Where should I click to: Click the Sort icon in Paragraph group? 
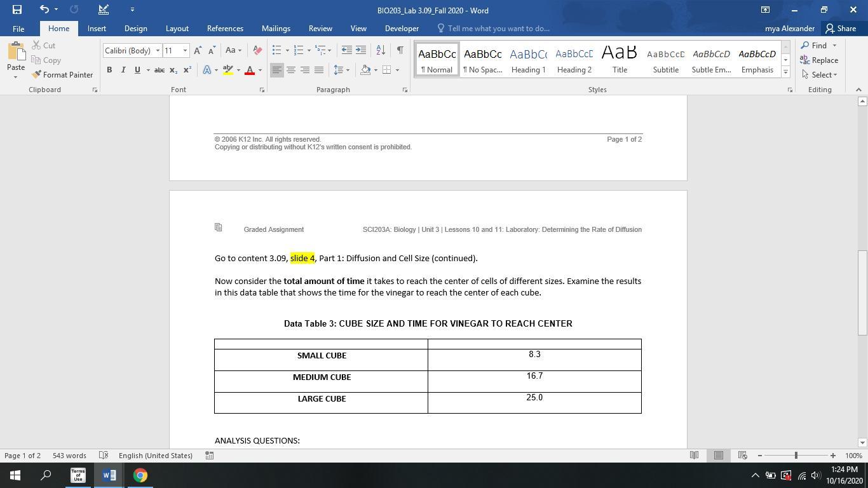tap(380, 50)
